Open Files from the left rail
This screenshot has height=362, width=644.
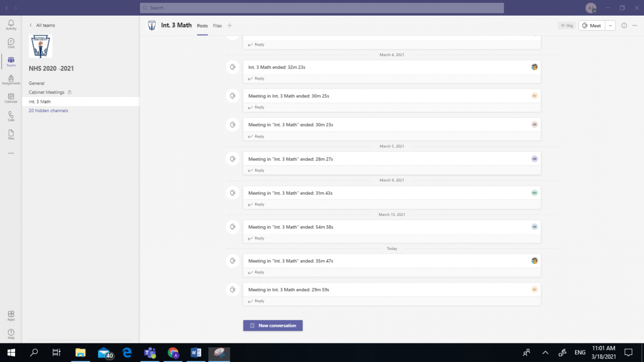pyautogui.click(x=11, y=135)
